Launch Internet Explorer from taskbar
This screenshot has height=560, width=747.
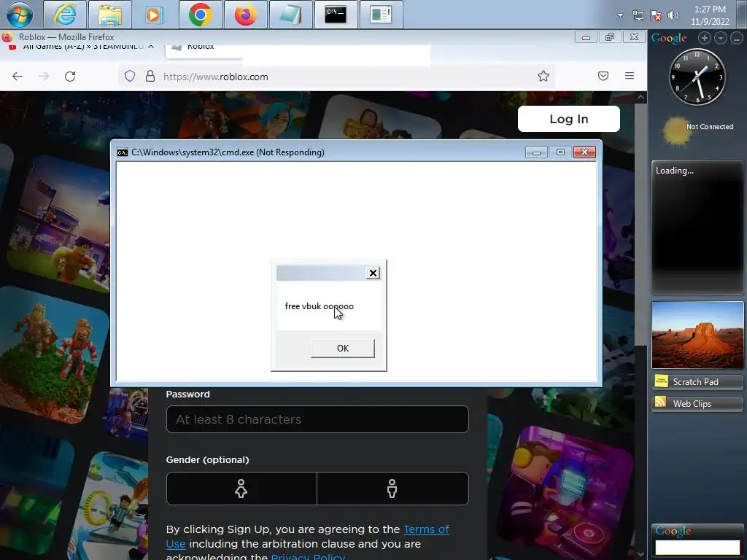click(x=65, y=15)
